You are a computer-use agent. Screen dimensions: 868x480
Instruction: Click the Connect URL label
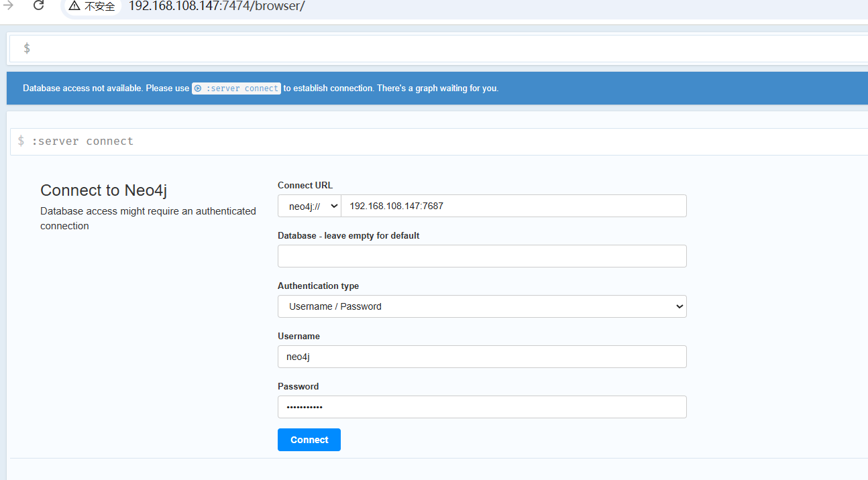(305, 185)
